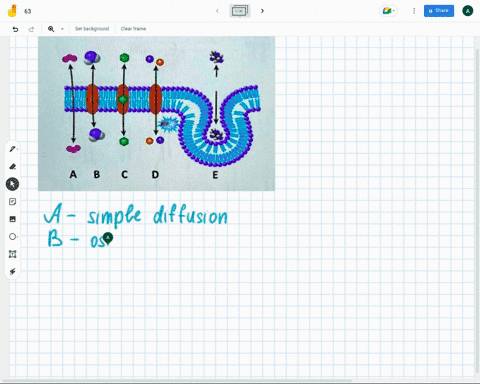The height and width of the screenshot is (384, 480).
Task: Select the Circle shape tool
Action: pos(13,236)
